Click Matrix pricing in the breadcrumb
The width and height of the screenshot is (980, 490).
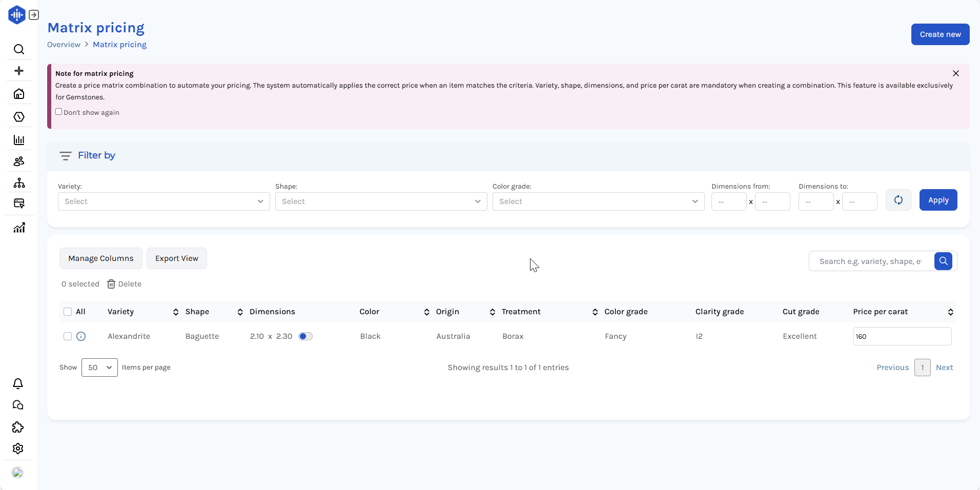point(119,45)
